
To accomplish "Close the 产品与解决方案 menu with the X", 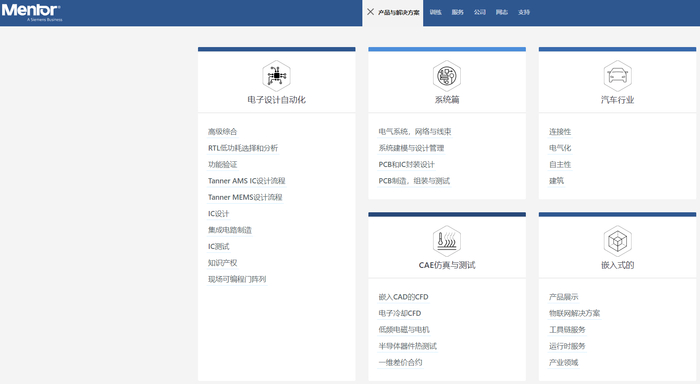I will pos(371,12).
